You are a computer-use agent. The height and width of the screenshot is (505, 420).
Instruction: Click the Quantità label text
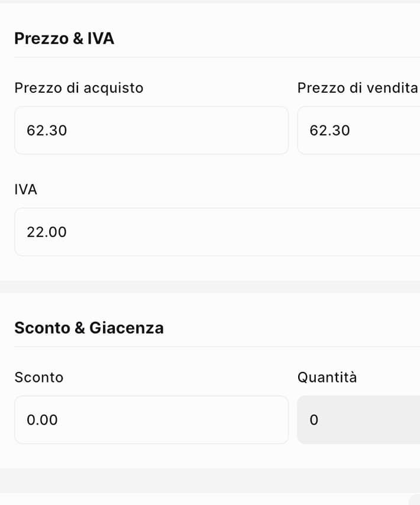[x=328, y=377]
